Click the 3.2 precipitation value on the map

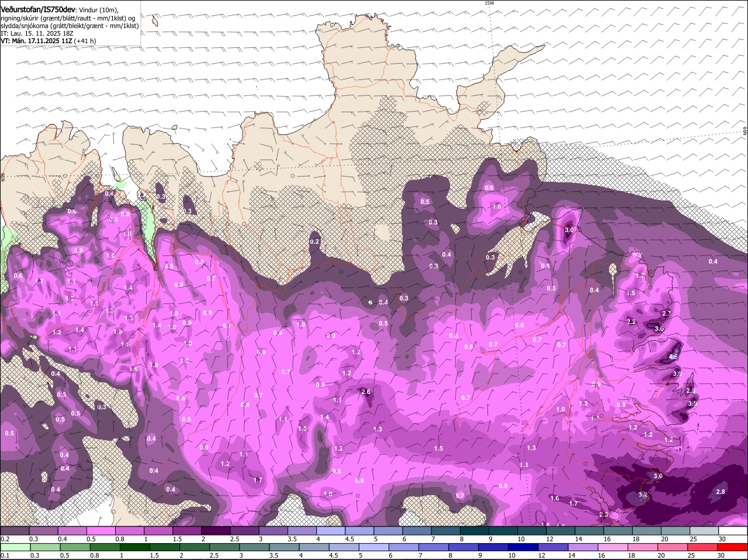click(643, 495)
